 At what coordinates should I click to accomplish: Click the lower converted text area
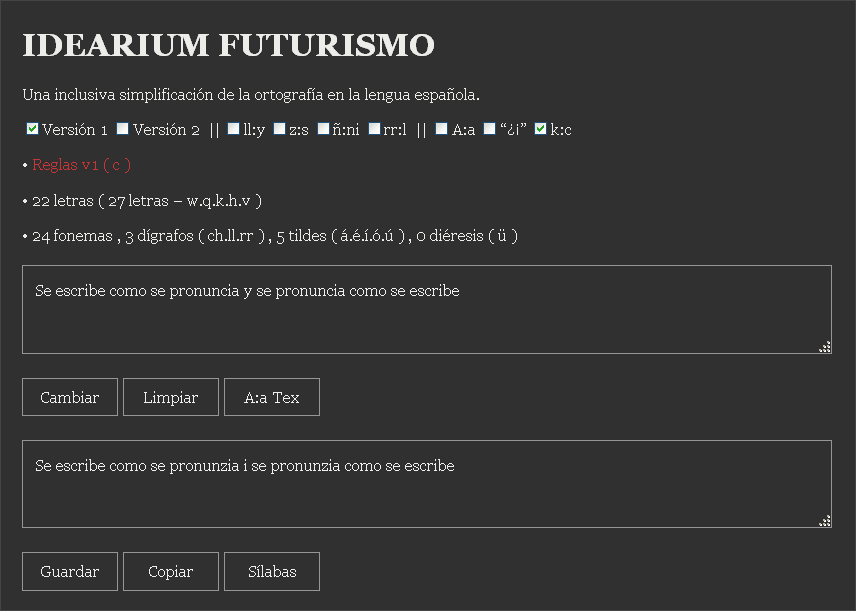pyautogui.click(x=427, y=483)
